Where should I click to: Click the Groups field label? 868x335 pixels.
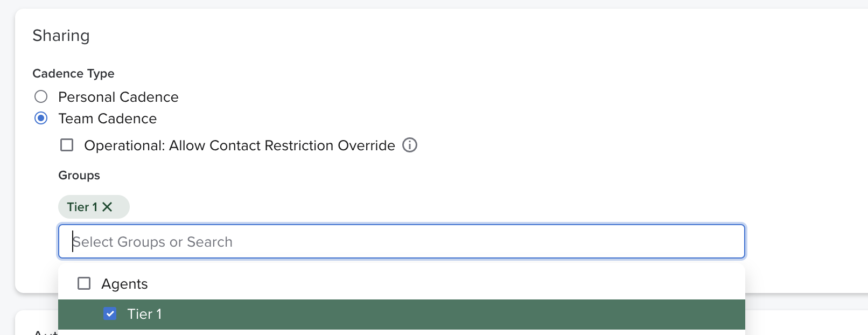coord(79,176)
